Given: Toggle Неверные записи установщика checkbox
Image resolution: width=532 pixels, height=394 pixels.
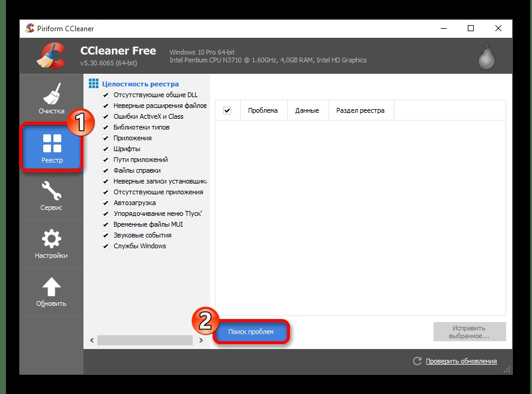Looking at the screenshot, I should click(x=106, y=181).
